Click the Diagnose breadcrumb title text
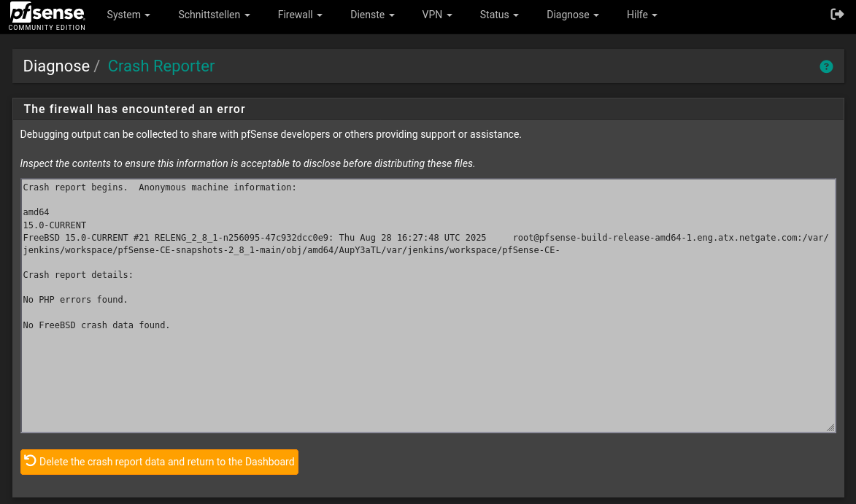This screenshot has height=504, width=856. 56,66
